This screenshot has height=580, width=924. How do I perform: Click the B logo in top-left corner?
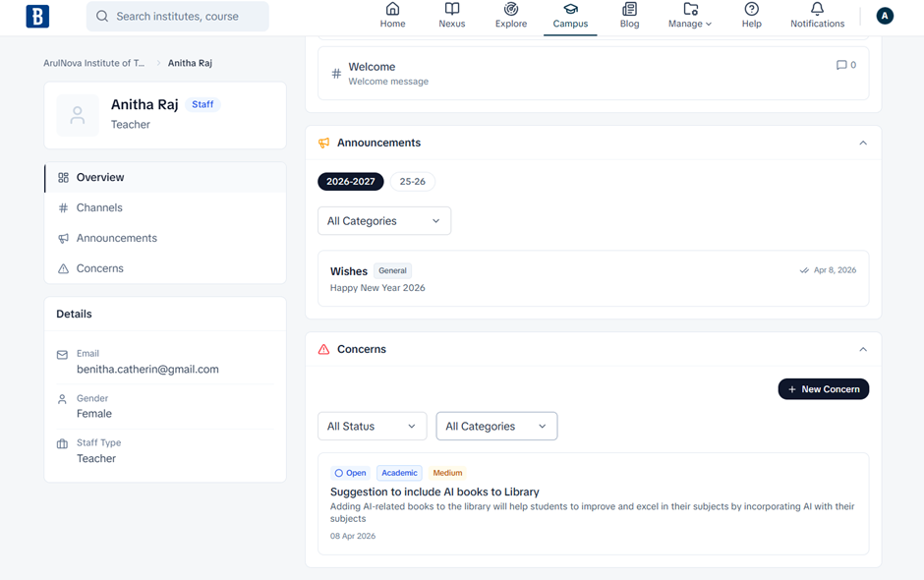[37, 16]
